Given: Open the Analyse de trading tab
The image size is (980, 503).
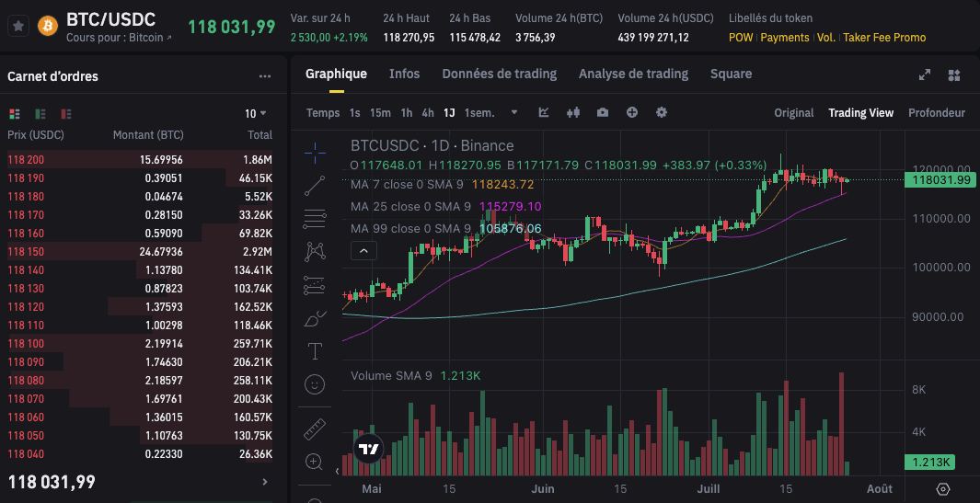Looking at the screenshot, I should point(633,74).
